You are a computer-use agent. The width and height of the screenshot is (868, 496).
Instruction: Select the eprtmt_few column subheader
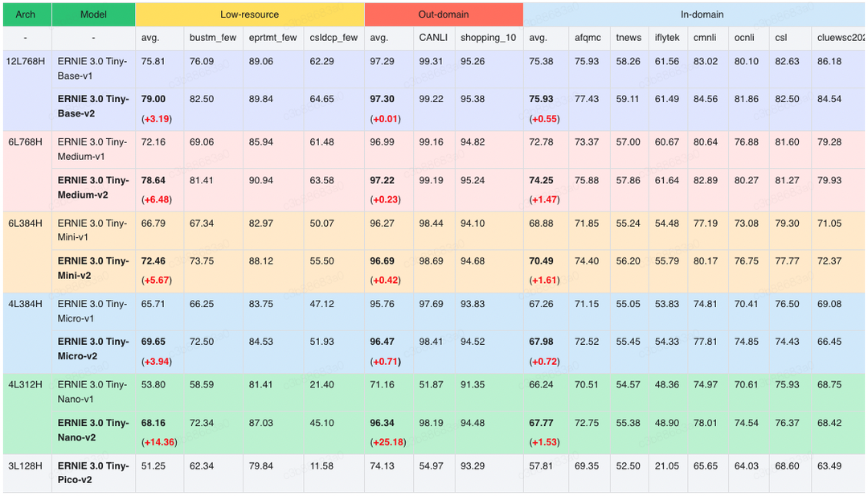[x=272, y=38]
